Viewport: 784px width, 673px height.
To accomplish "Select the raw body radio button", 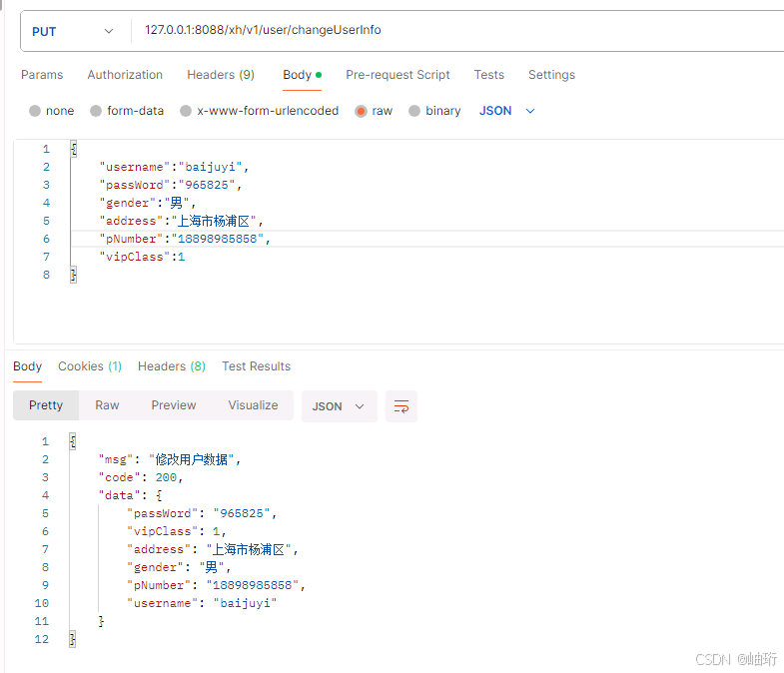I will click(x=361, y=111).
